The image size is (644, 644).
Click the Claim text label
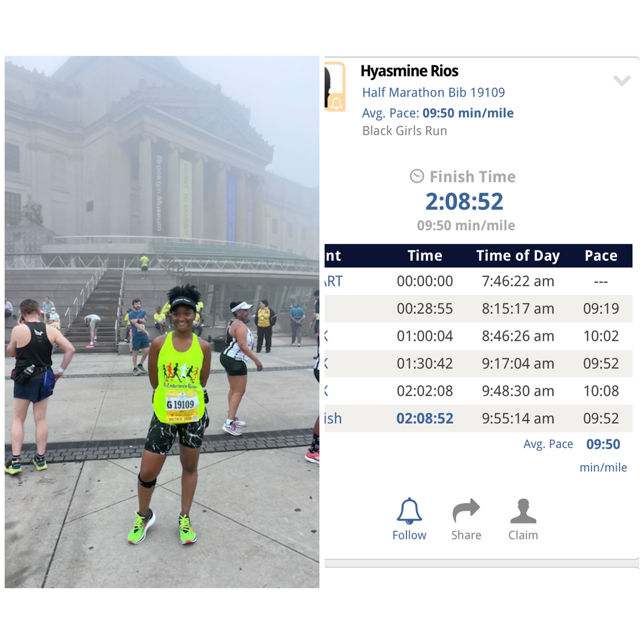click(523, 535)
